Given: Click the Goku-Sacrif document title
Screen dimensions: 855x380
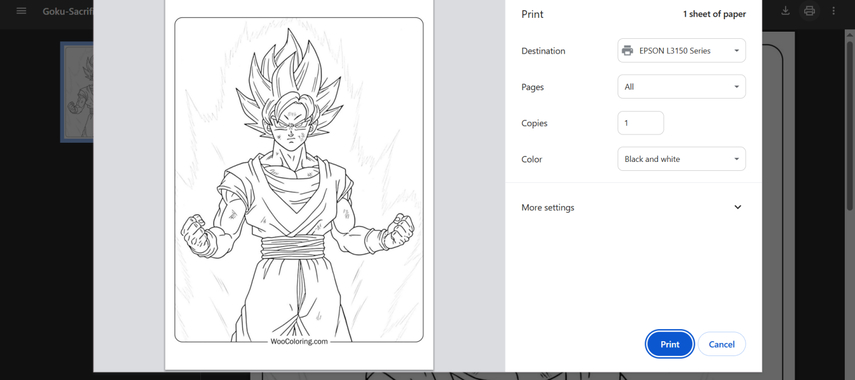Looking at the screenshot, I should (x=68, y=11).
